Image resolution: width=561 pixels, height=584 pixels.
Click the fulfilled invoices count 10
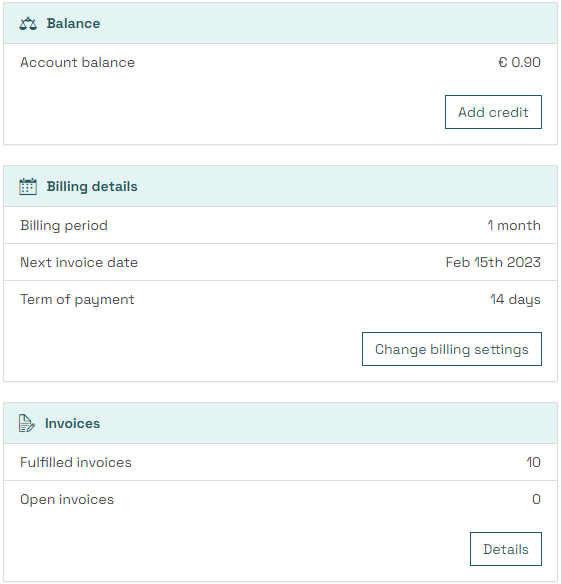point(533,462)
